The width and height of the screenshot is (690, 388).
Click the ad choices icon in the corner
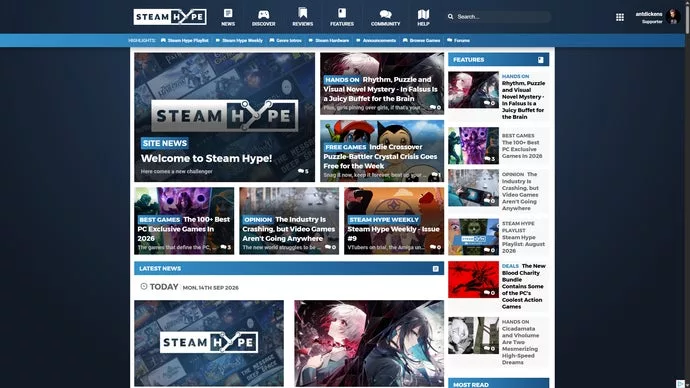(680, 384)
